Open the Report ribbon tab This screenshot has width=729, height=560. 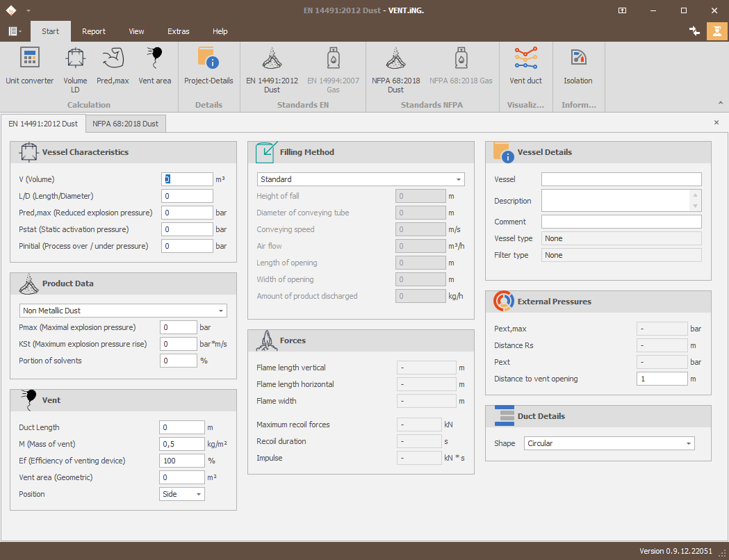93,31
